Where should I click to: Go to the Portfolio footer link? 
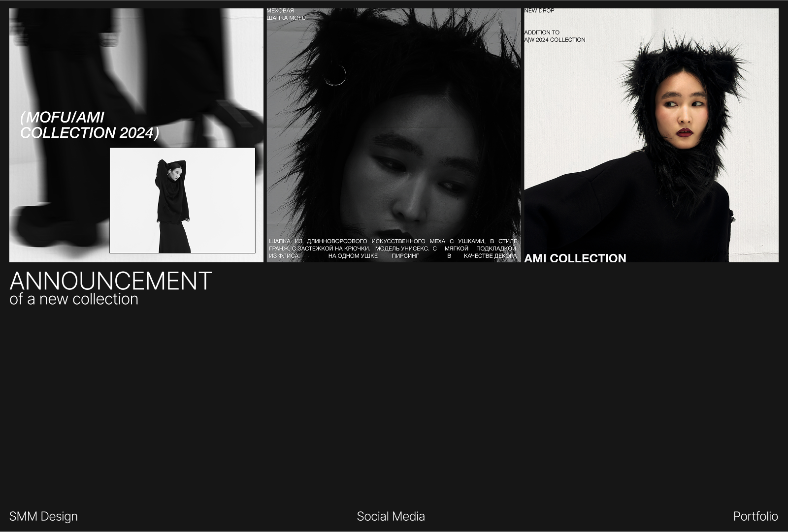point(755,516)
